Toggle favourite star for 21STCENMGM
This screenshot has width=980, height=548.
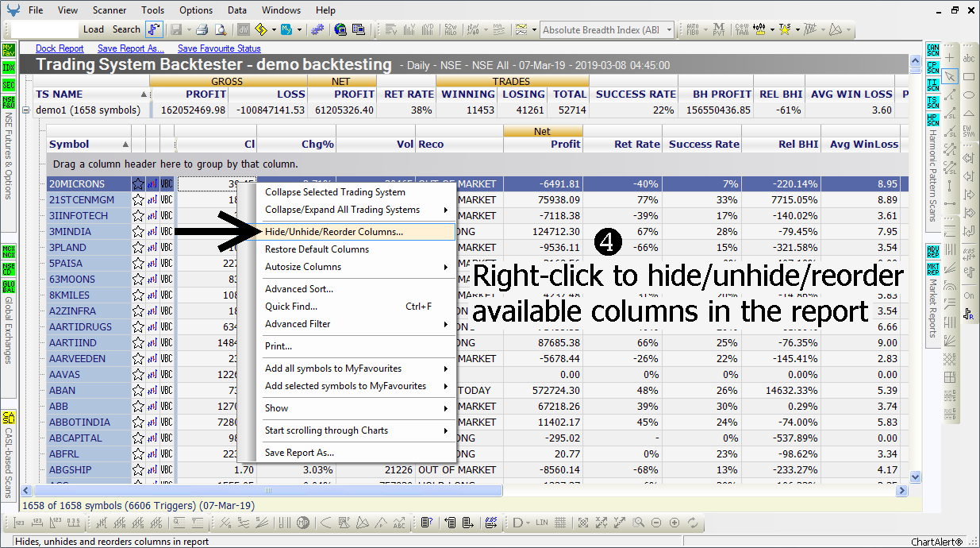(x=138, y=200)
